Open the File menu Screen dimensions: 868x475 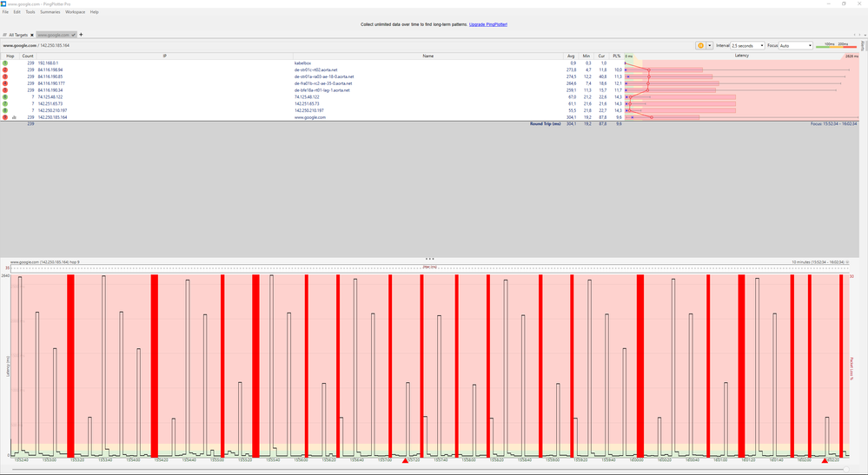click(x=5, y=11)
